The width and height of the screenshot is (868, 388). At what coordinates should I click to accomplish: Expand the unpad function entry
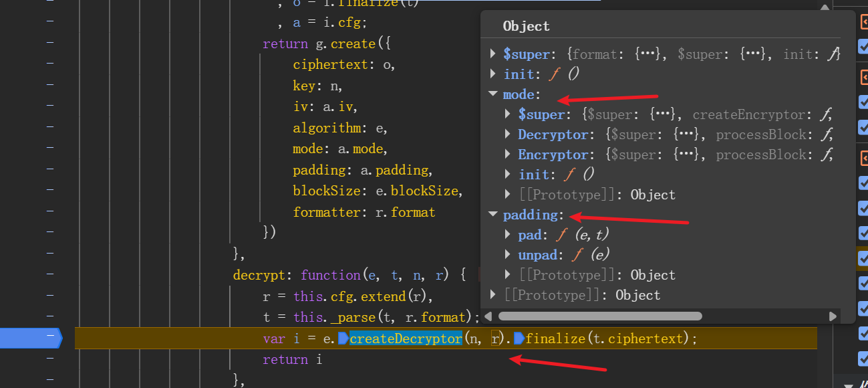(509, 255)
